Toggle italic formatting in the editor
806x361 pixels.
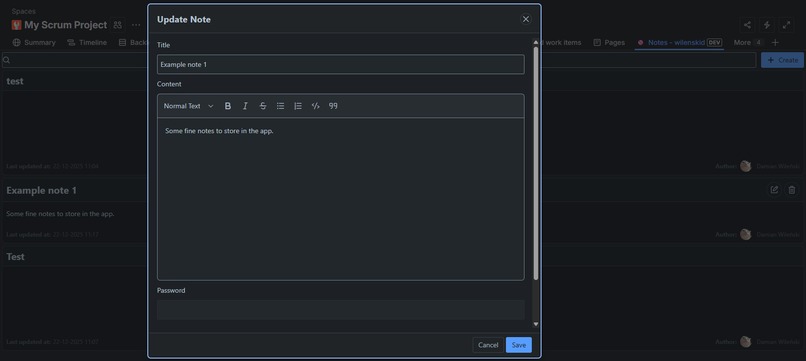pos(245,106)
